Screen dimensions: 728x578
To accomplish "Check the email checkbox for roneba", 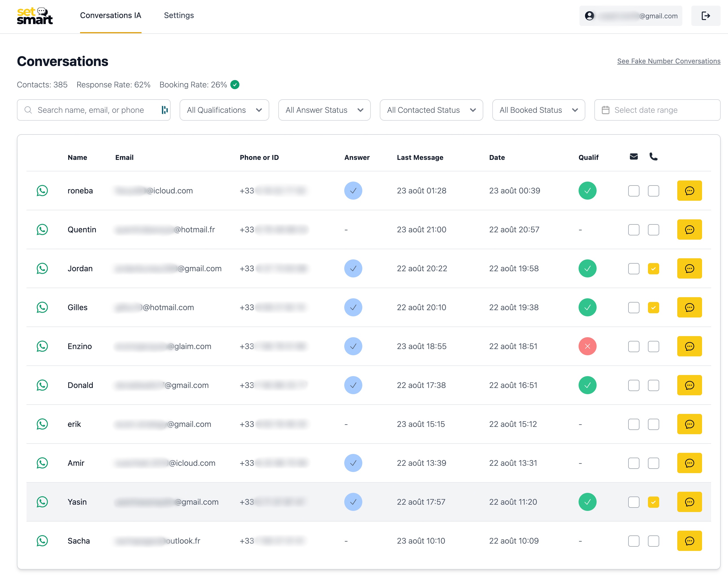I will [x=634, y=191].
